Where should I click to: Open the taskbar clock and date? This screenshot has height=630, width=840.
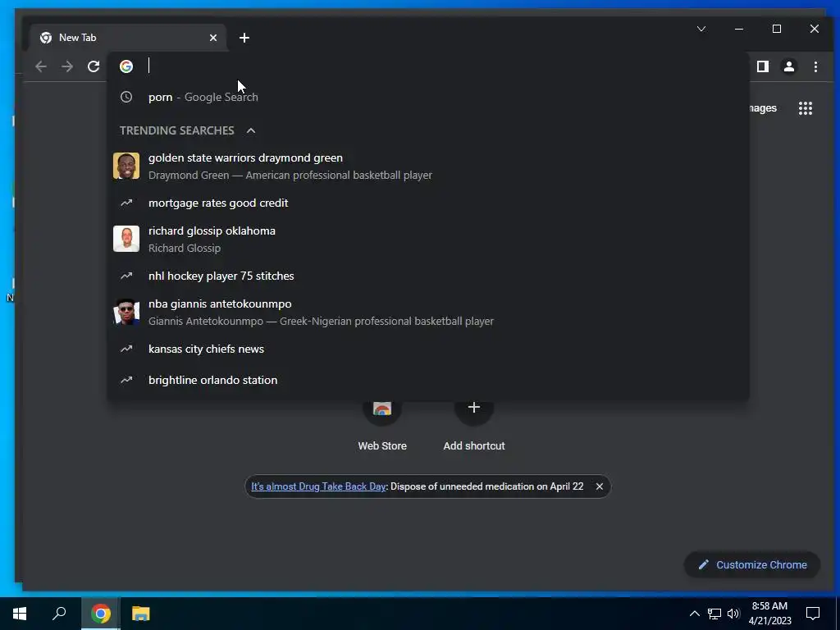pyautogui.click(x=769, y=614)
